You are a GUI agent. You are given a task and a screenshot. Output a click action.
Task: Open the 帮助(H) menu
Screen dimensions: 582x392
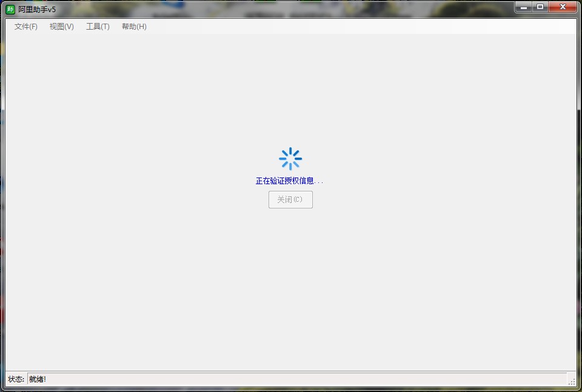click(133, 27)
